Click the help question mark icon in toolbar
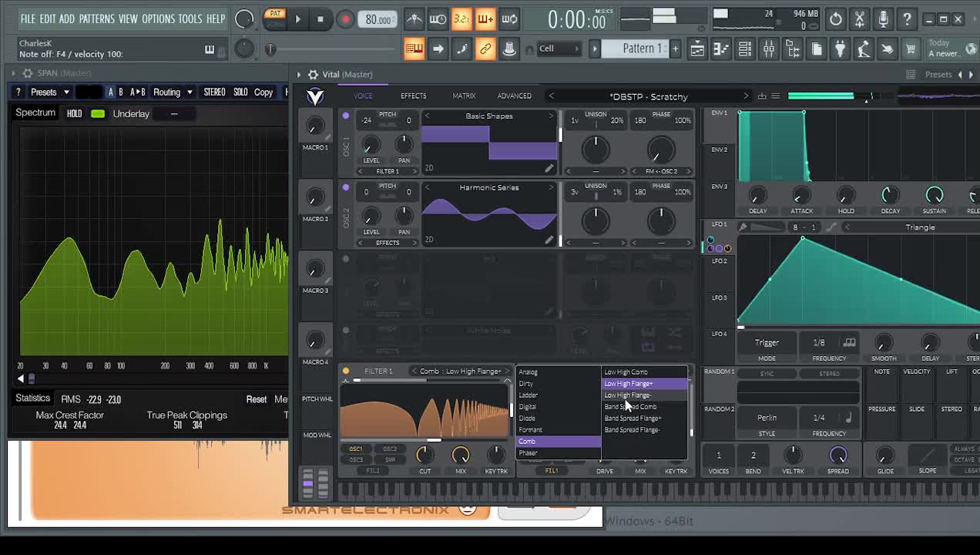 907,18
